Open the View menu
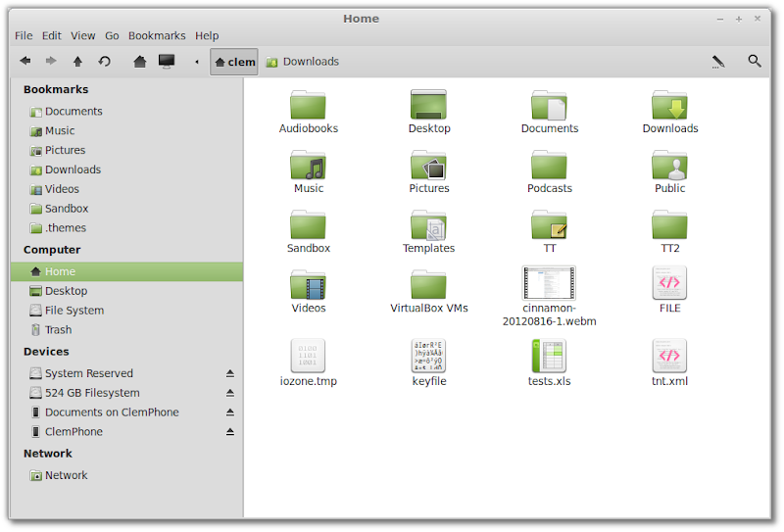This screenshot has width=784, height=532. (x=82, y=36)
